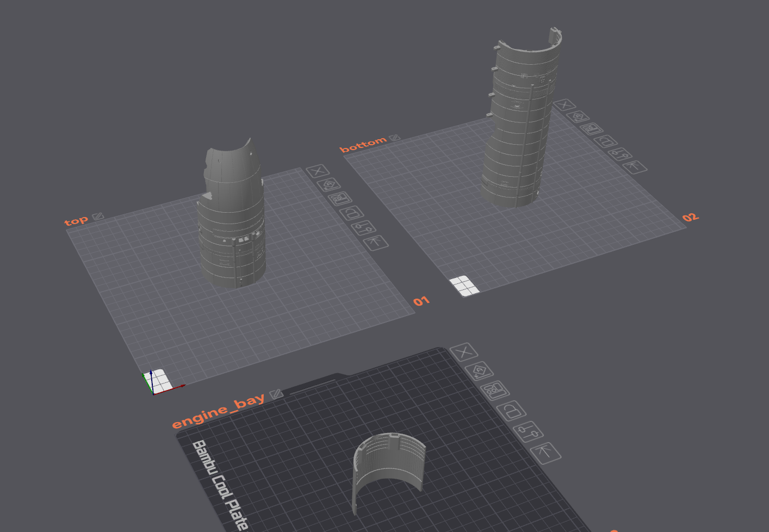The height and width of the screenshot is (532, 769).
Task: Toggle the lock on the engine_bay plate
Action: [511, 411]
